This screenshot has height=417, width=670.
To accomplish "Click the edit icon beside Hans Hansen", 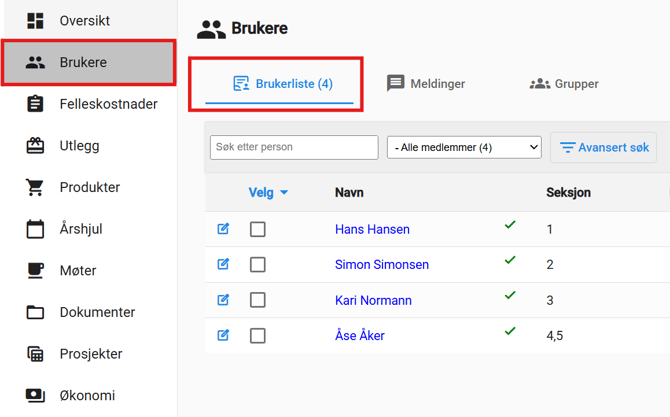I will 223,229.
